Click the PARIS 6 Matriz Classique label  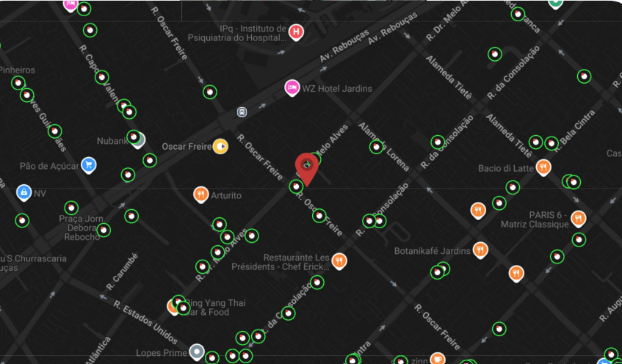click(x=535, y=219)
